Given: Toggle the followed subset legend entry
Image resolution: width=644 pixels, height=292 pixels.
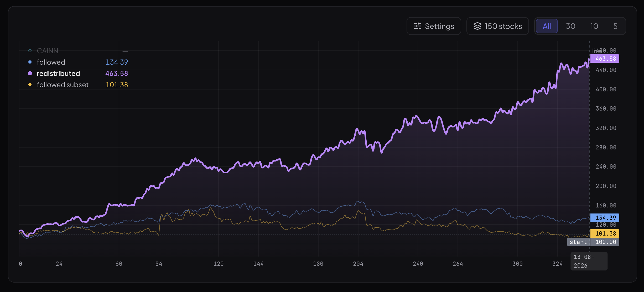Looking at the screenshot, I should [78, 85].
